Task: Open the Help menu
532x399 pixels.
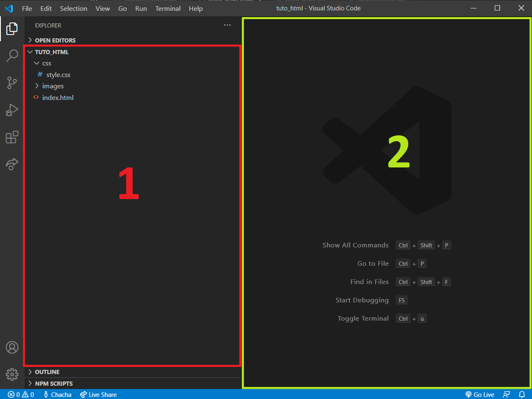Action: click(x=196, y=8)
